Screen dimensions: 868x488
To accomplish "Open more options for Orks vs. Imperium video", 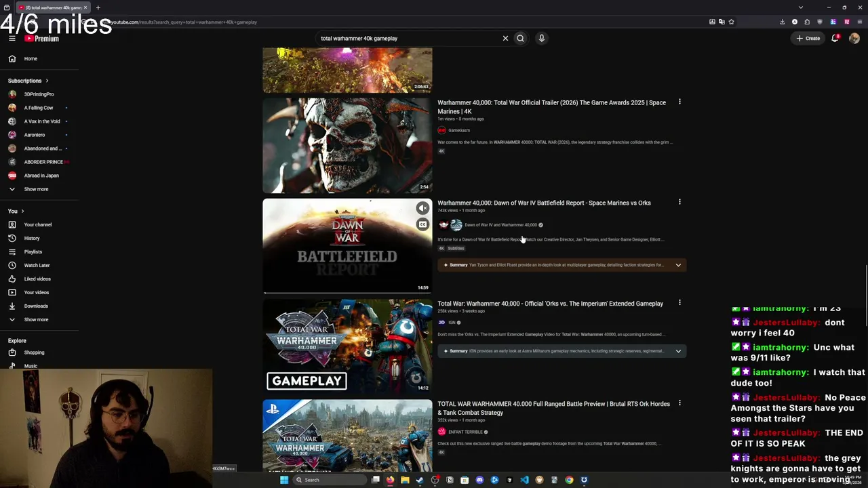I will pyautogui.click(x=679, y=302).
